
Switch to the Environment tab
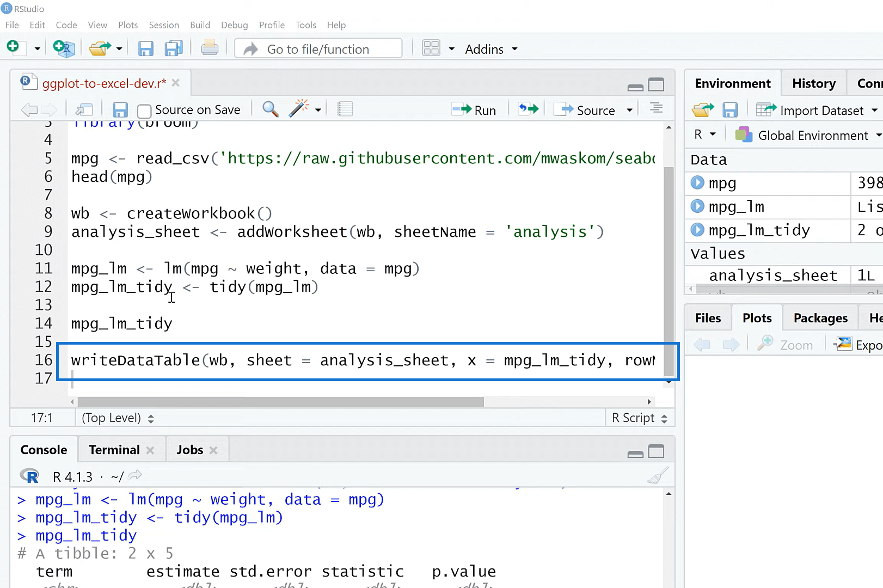click(x=733, y=83)
